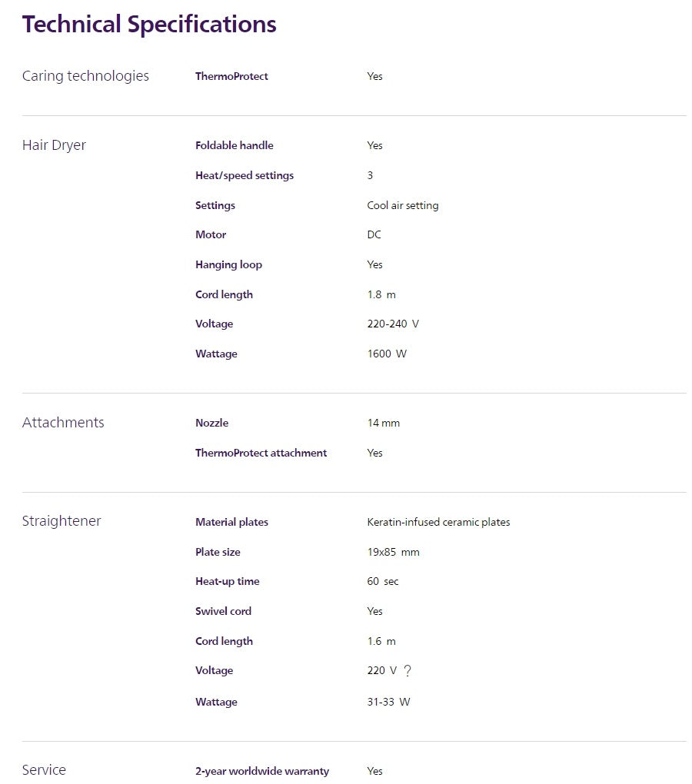This screenshot has height=784, width=692.
Task: Select the Cool air setting value
Action: pos(402,205)
